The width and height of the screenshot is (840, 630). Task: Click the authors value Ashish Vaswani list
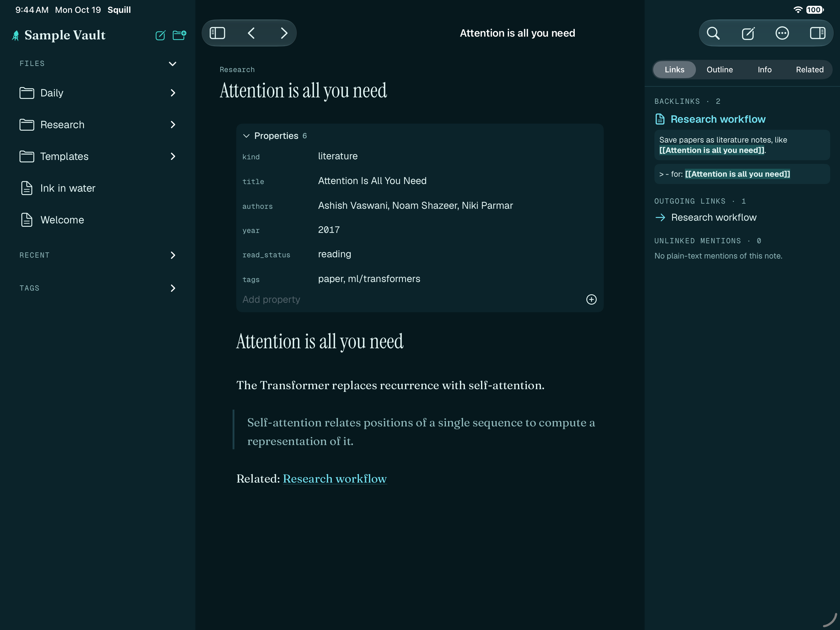point(415,205)
